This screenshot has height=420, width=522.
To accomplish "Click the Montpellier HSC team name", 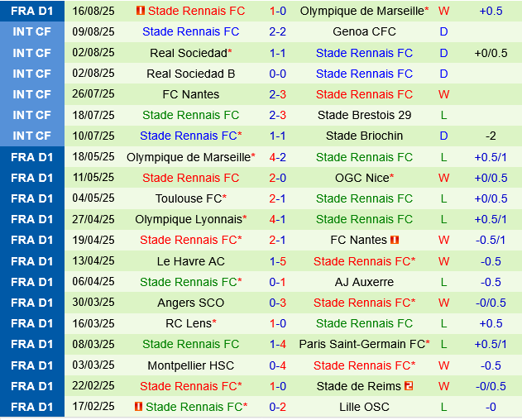I will pos(190,365).
